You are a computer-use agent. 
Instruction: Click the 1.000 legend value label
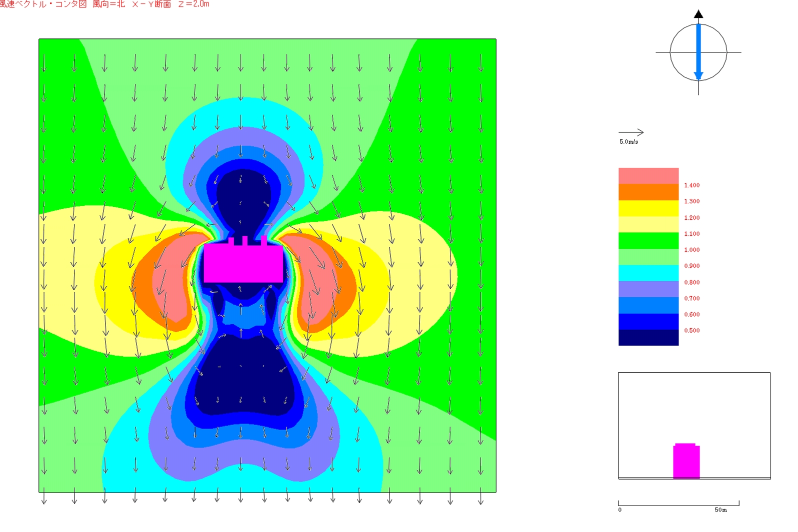click(691, 250)
